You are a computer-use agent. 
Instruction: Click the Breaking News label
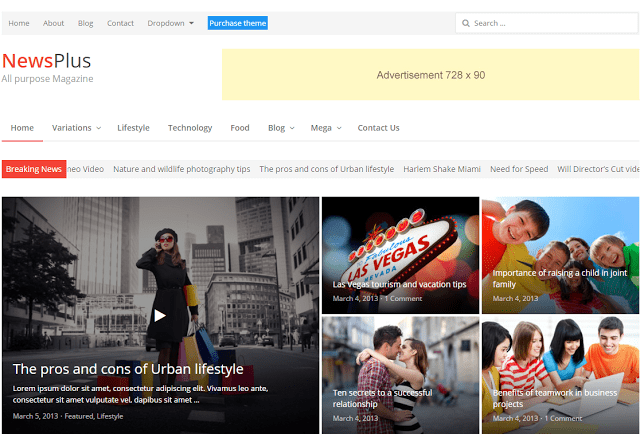(x=34, y=169)
